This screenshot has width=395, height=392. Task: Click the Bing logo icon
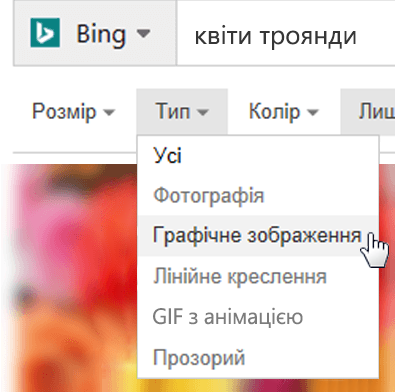(x=45, y=33)
